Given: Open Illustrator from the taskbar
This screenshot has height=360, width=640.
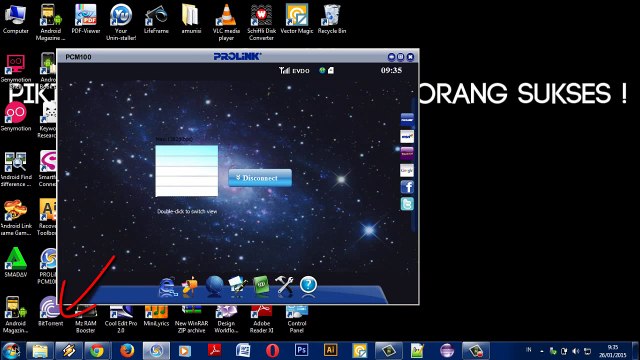Looking at the screenshot, I should coord(331,350).
